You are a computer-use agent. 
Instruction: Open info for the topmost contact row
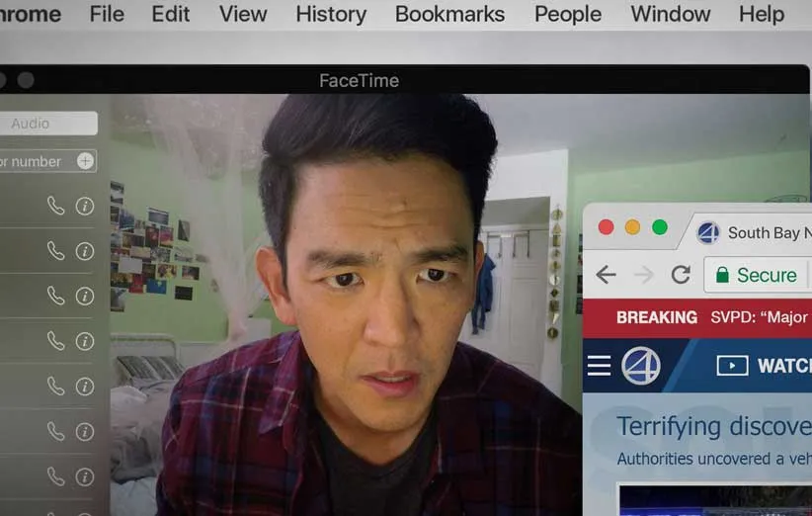pos(85,206)
